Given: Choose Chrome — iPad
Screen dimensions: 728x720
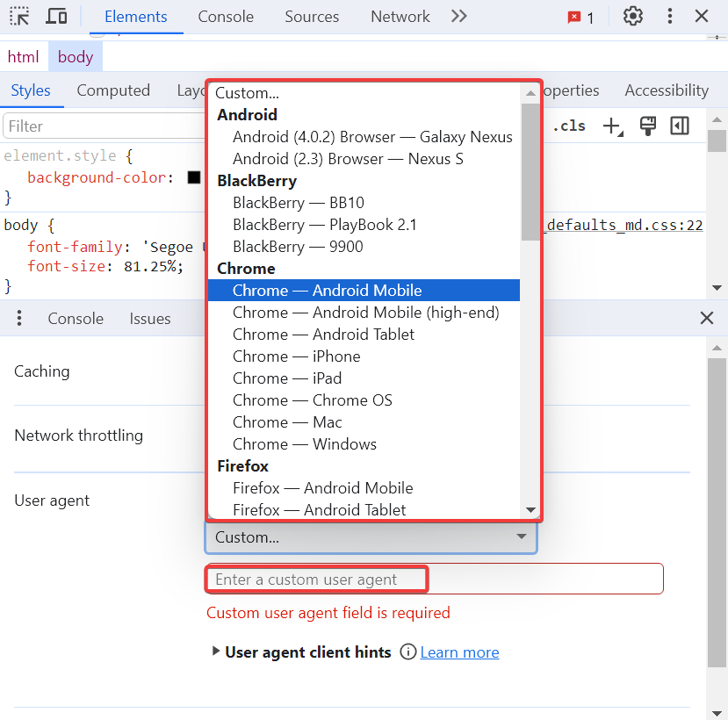Looking at the screenshot, I should point(364,378).
